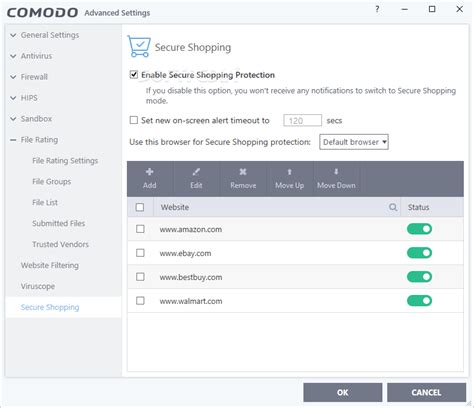The image size is (474, 408).
Task: Click the alert timeout seconds field
Action: 302,120
